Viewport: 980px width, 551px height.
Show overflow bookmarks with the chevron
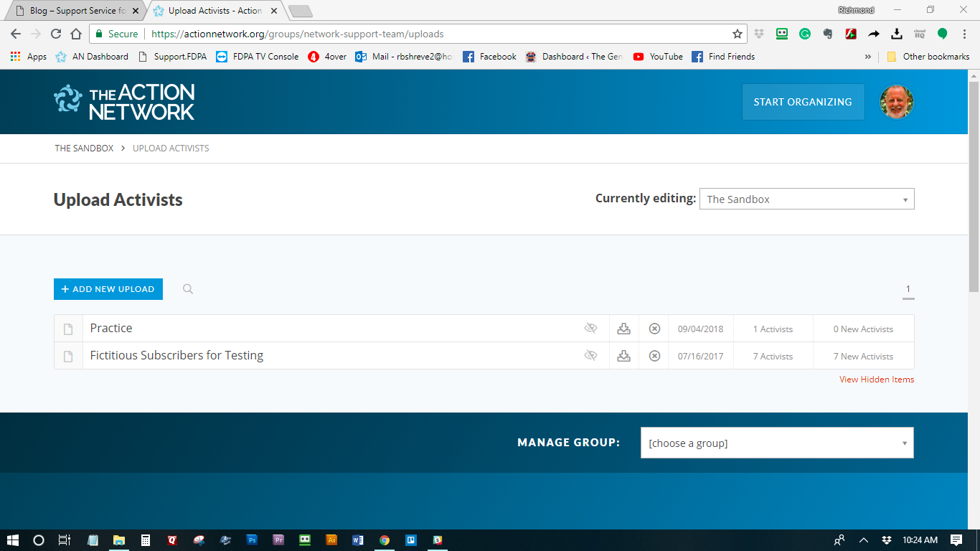[868, 57]
